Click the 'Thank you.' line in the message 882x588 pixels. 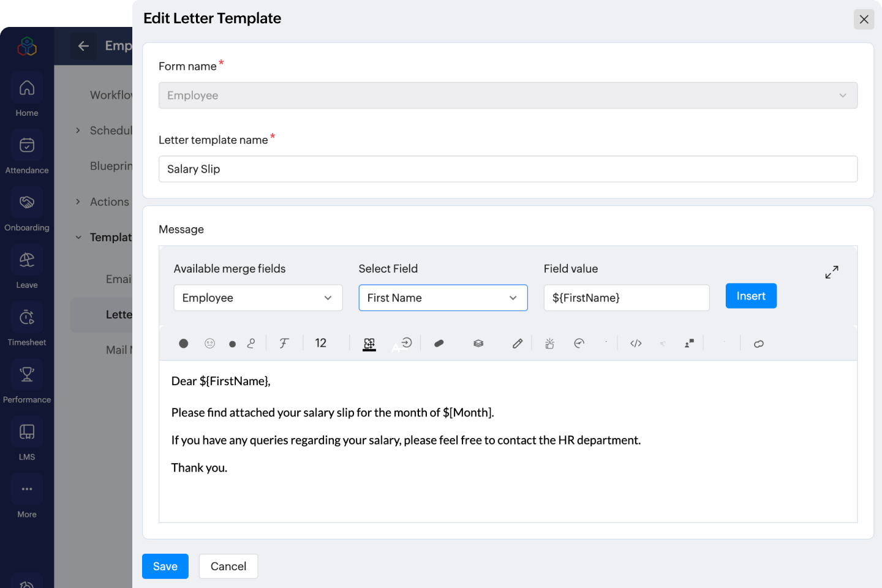(x=199, y=467)
